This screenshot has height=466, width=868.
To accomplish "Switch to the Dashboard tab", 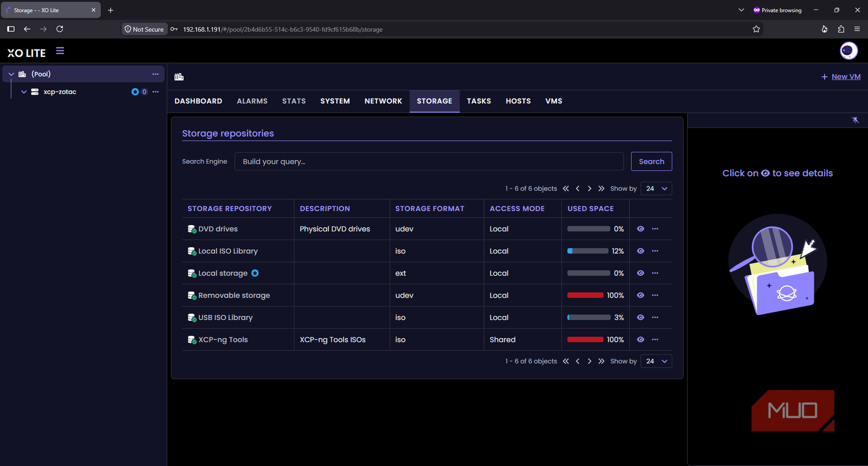I will (x=198, y=101).
